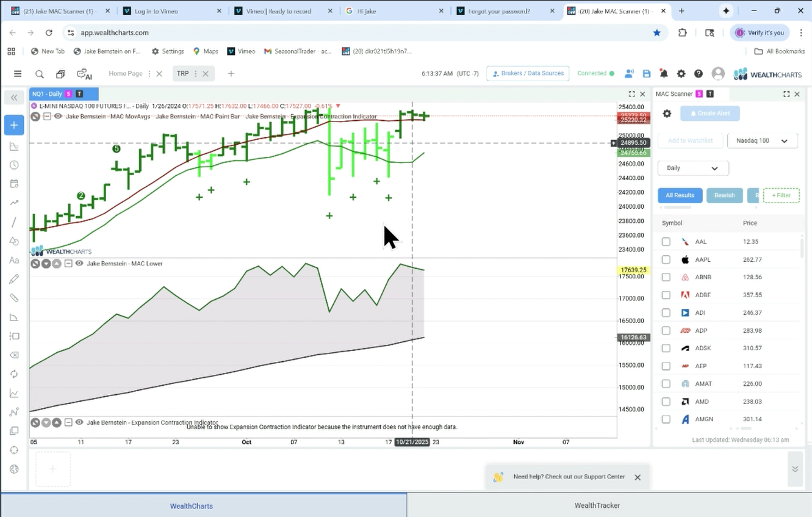Switch to the Home Page tab
Screen dimensions: 812x517
(126, 74)
